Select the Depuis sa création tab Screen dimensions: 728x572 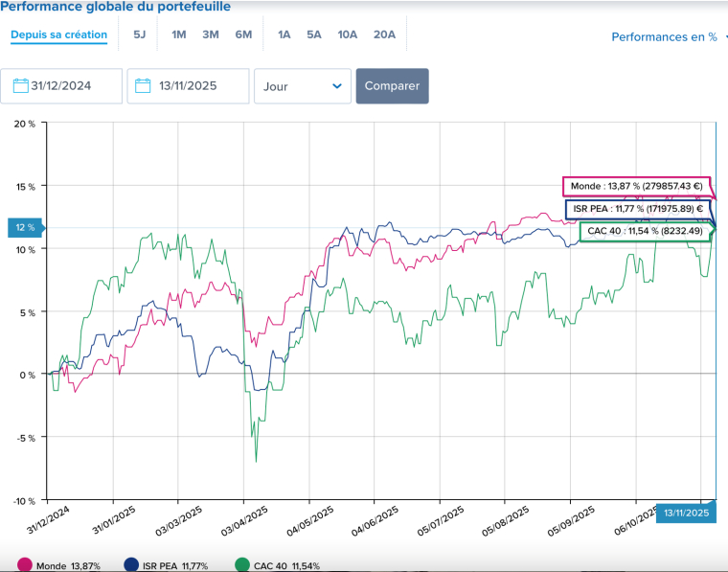coord(58,34)
